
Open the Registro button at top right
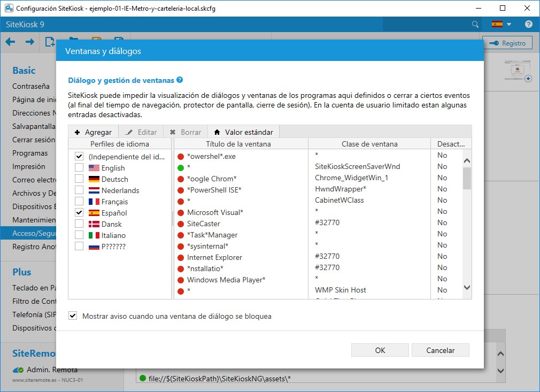(x=507, y=43)
